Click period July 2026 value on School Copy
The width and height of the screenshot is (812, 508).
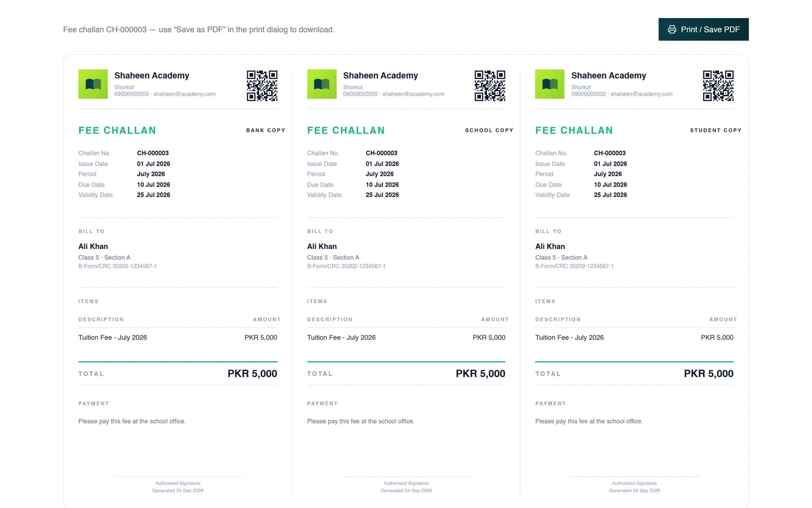coord(380,174)
